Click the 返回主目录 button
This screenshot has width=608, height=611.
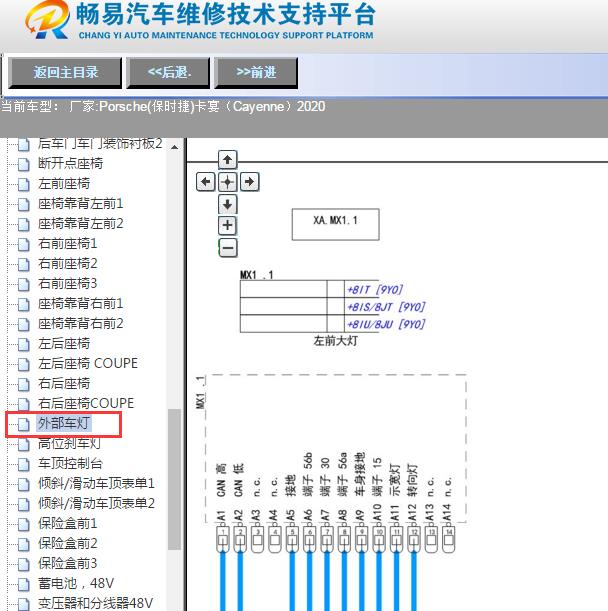point(65,72)
